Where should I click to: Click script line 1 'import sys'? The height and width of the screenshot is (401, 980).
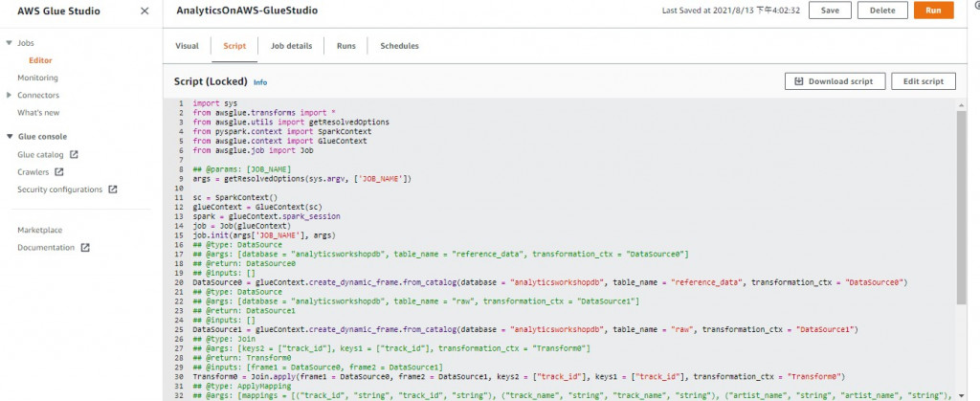[215, 103]
